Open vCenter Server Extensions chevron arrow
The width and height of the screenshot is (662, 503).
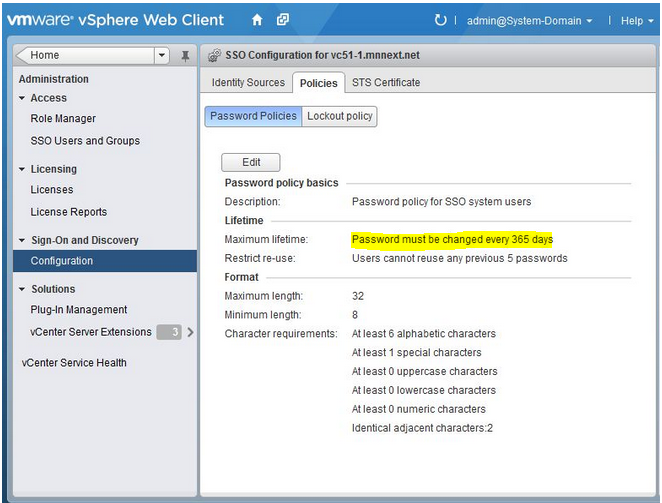(x=190, y=332)
